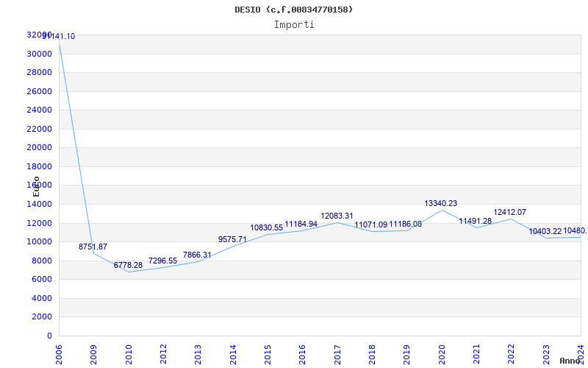Screen dimensions: 588x368
Task: Click the 2009 year axis label
Action: (94, 354)
